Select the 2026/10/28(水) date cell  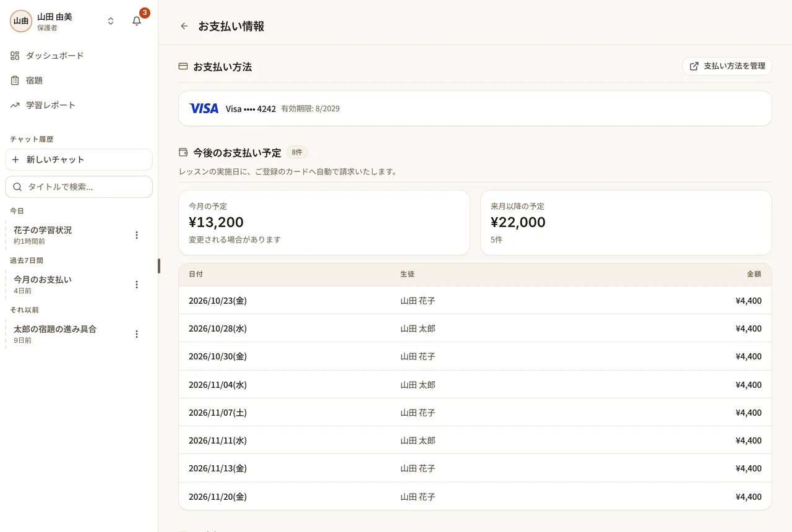218,328
